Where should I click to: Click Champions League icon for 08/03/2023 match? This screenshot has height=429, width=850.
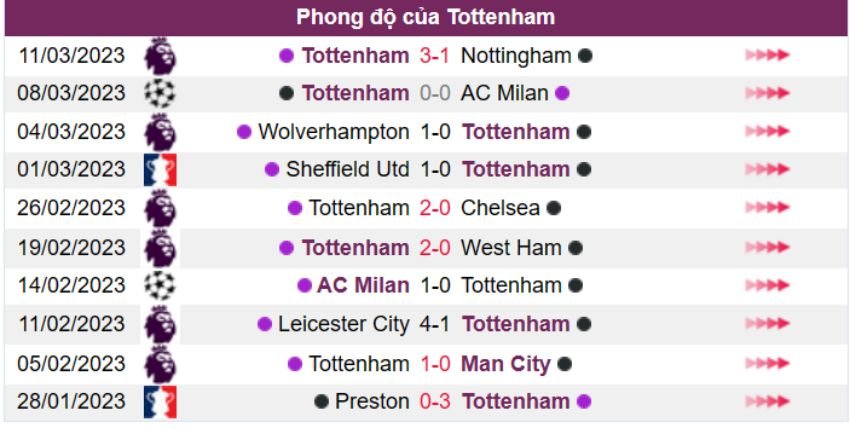[160, 94]
